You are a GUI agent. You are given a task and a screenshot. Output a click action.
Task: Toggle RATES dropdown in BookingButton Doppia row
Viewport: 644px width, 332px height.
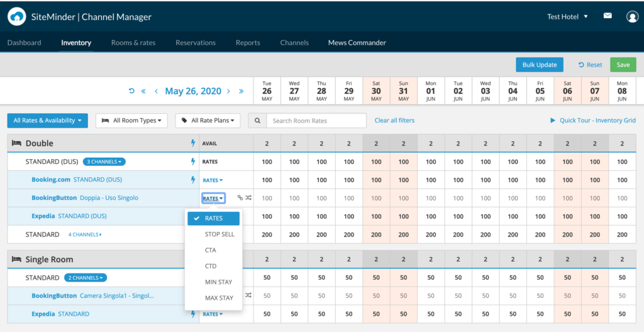tap(213, 198)
